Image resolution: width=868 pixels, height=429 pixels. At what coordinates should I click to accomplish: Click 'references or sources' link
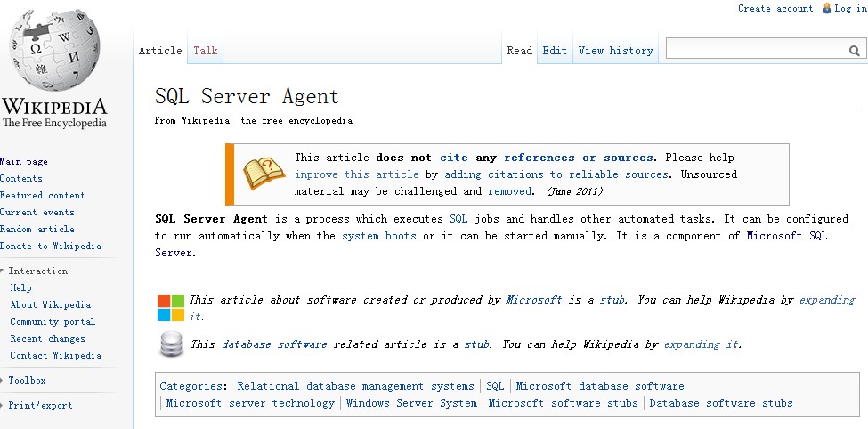click(579, 158)
